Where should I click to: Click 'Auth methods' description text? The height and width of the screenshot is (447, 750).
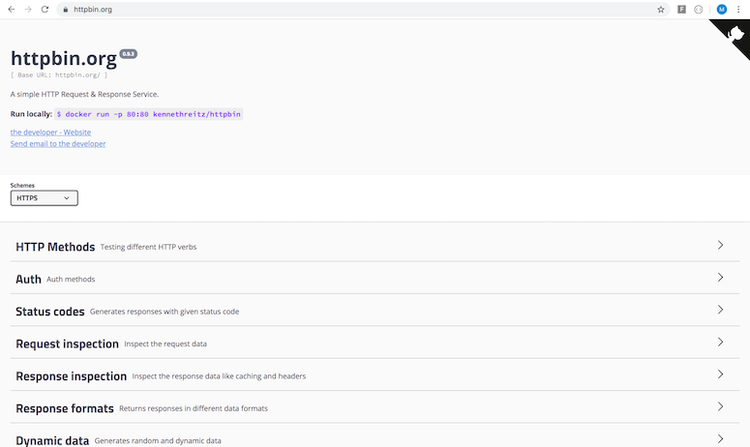coord(71,279)
